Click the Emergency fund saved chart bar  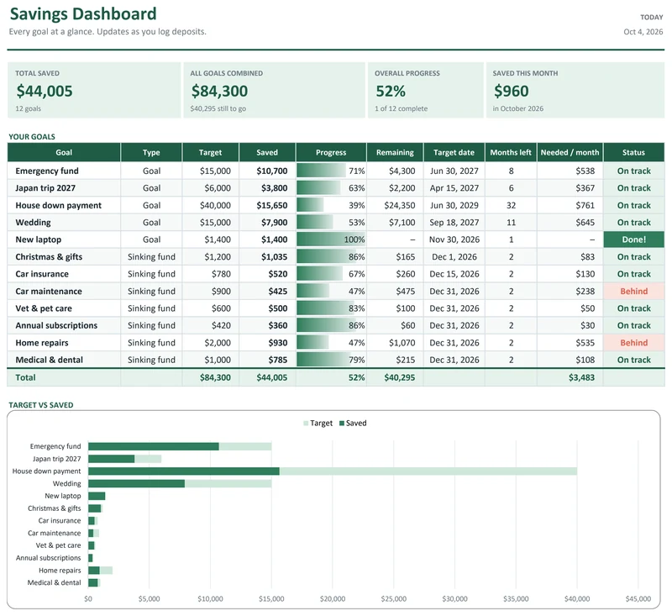pos(154,446)
